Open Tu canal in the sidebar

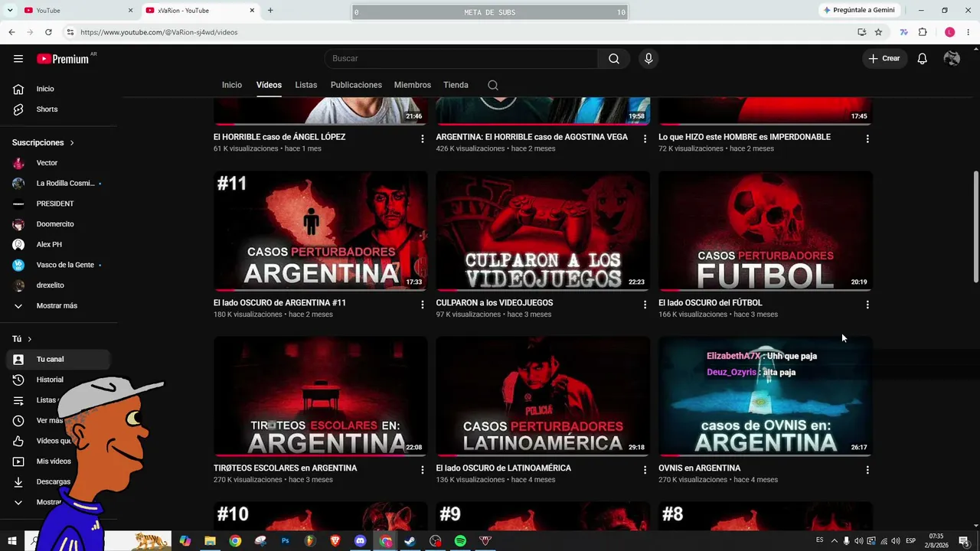(x=58, y=359)
